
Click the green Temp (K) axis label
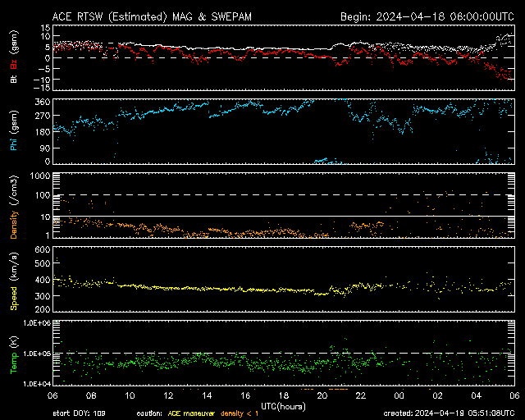14,355
